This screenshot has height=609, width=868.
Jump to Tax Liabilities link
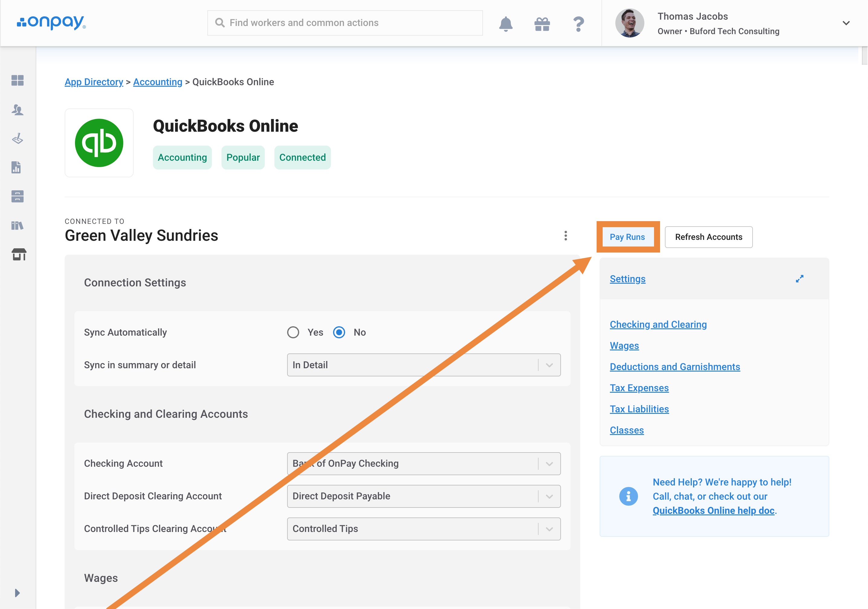(639, 409)
